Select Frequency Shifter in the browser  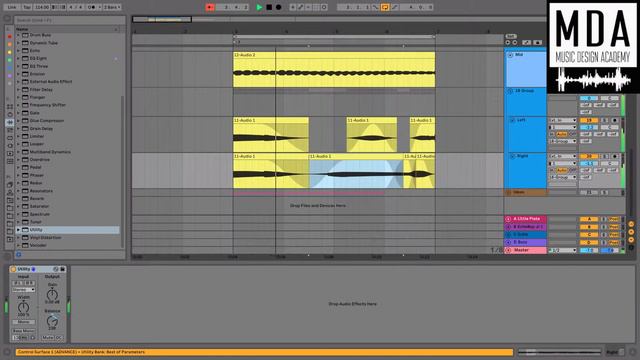(x=47, y=105)
